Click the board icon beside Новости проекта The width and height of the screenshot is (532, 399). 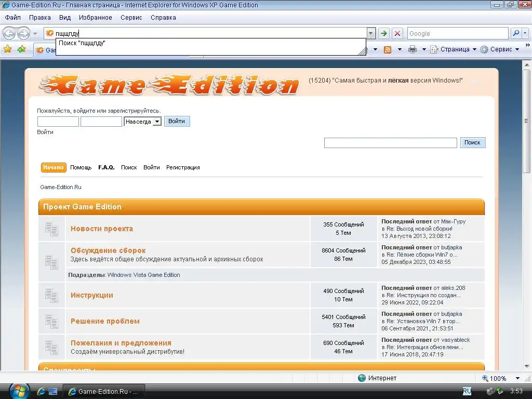[51, 229]
